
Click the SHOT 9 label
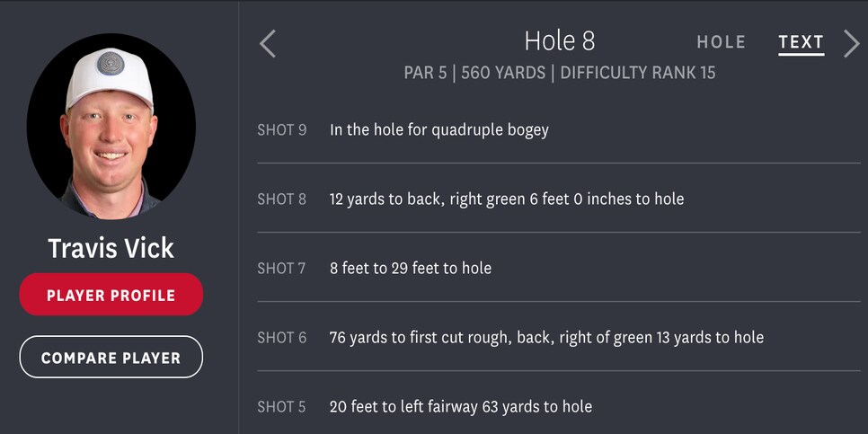click(x=282, y=130)
